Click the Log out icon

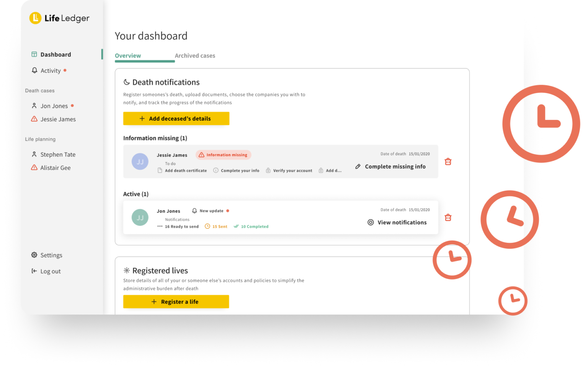[33, 271]
